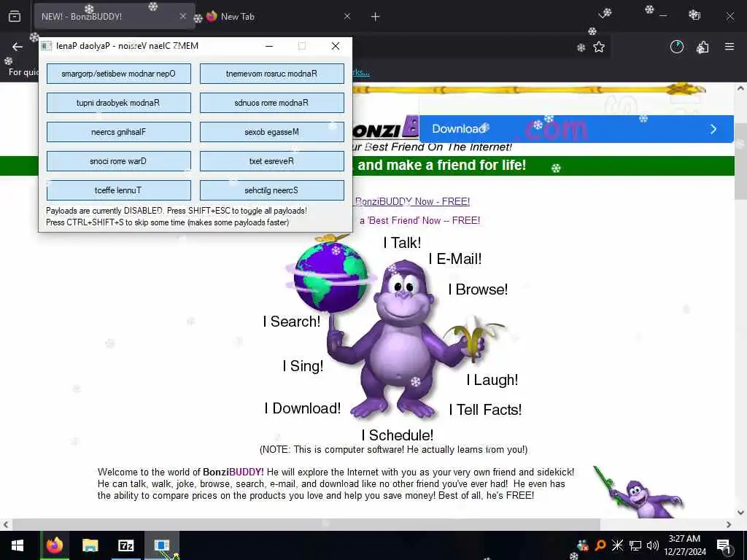Open the Download banner arrow chevron
Image resolution: width=747 pixels, height=560 pixels.
click(x=713, y=129)
